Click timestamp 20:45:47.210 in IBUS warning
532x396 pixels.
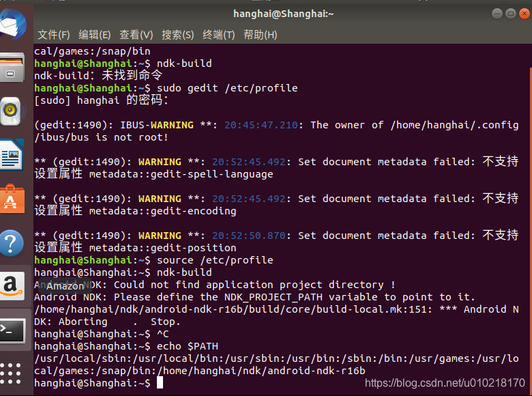pyautogui.click(x=261, y=125)
